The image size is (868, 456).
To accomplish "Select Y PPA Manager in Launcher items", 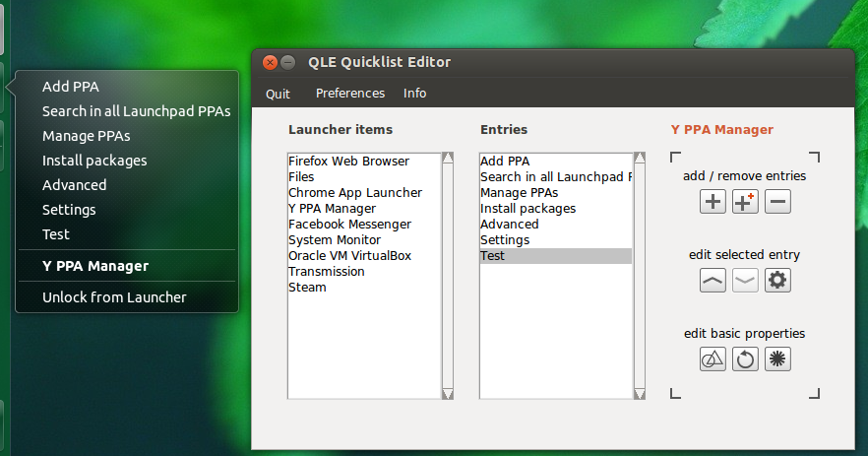I will click(x=364, y=209).
